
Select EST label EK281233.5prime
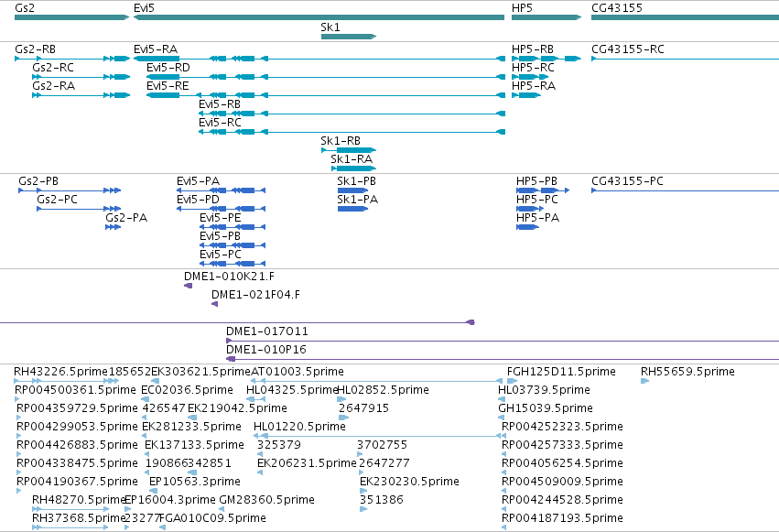tap(191, 428)
